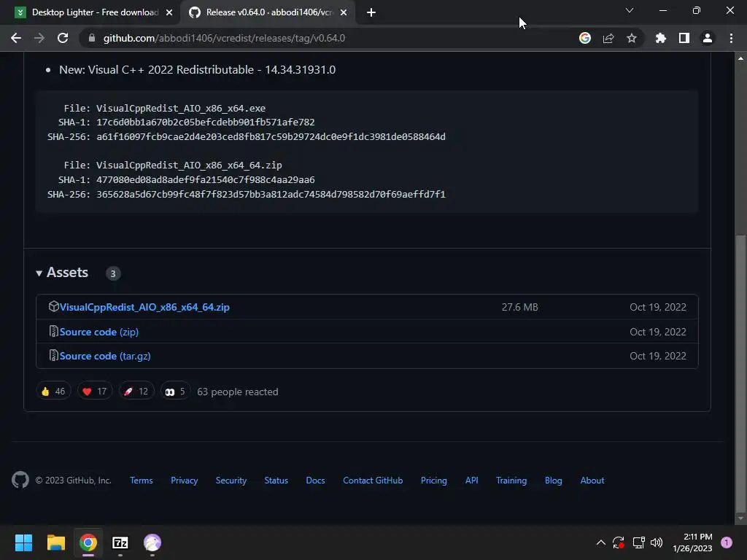Open a new browser tab
Viewport: 747px width, 560px height.
tap(371, 12)
